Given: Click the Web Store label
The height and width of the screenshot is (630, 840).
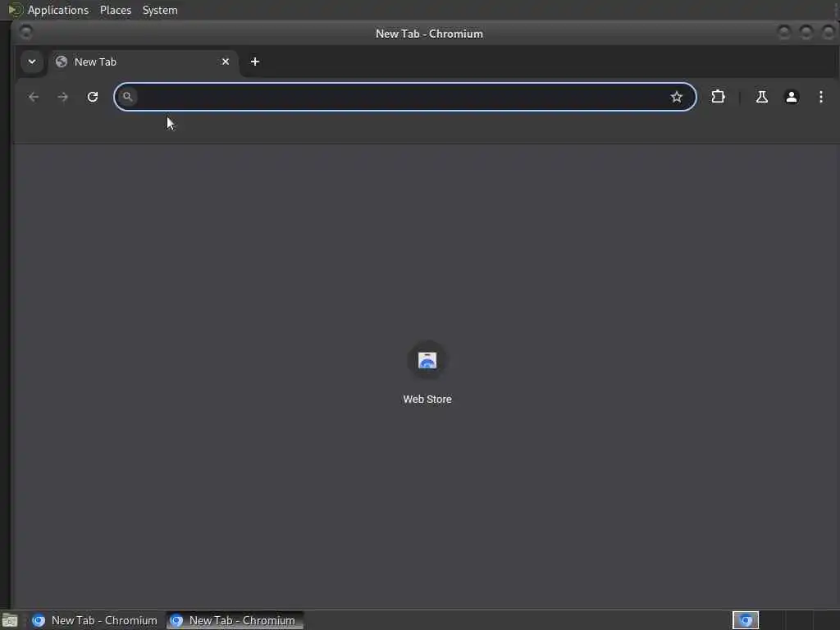Looking at the screenshot, I should coord(427,399).
